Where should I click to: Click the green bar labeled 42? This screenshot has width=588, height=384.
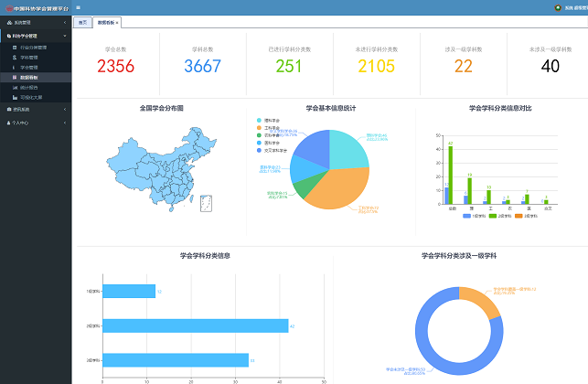pyautogui.click(x=451, y=176)
